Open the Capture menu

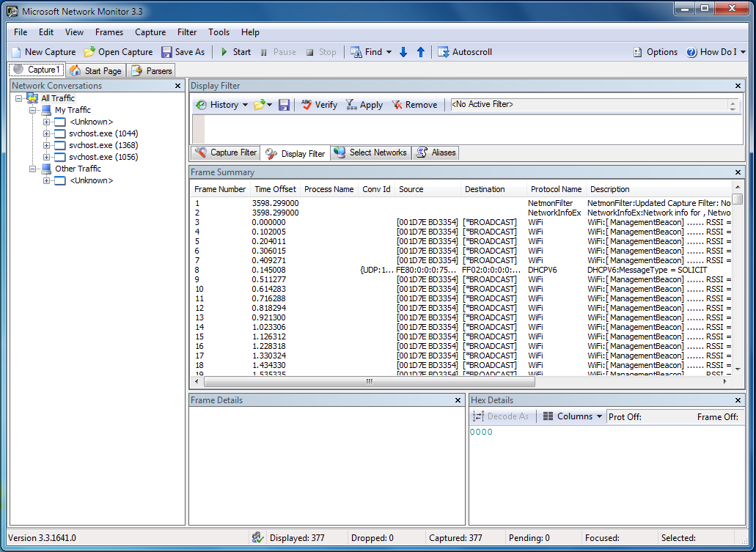pos(150,32)
